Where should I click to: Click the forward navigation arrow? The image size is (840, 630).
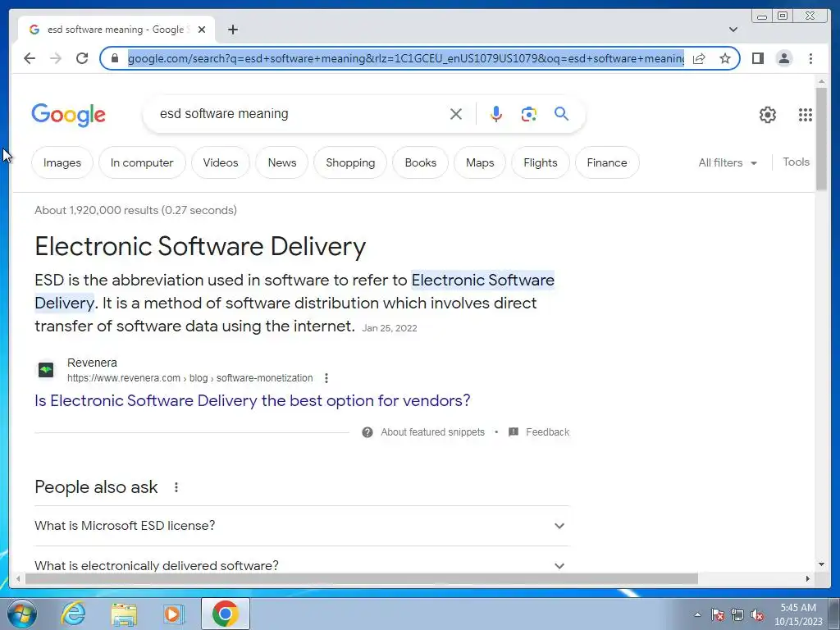pos(56,58)
